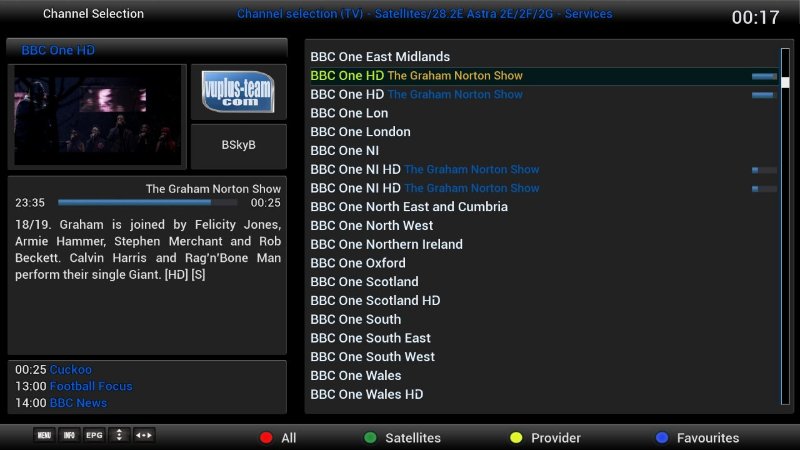The width and height of the screenshot is (800, 450).
Task: Click the channel list scrollbar
Action: [785, 225]
